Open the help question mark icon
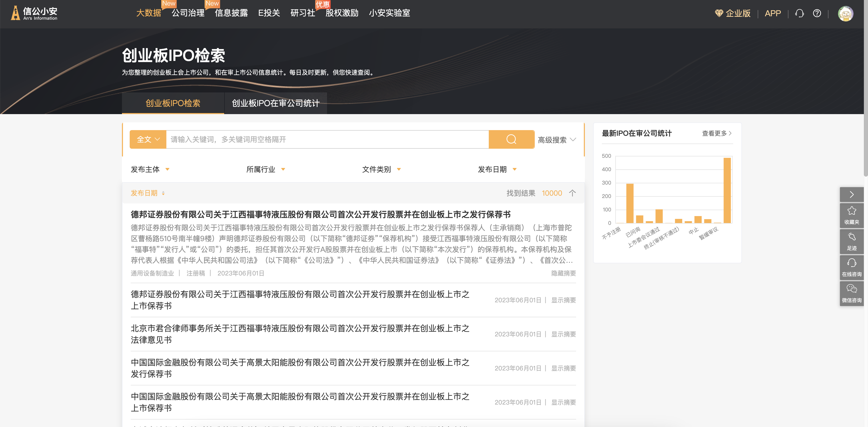 click(x=817, y=13)
